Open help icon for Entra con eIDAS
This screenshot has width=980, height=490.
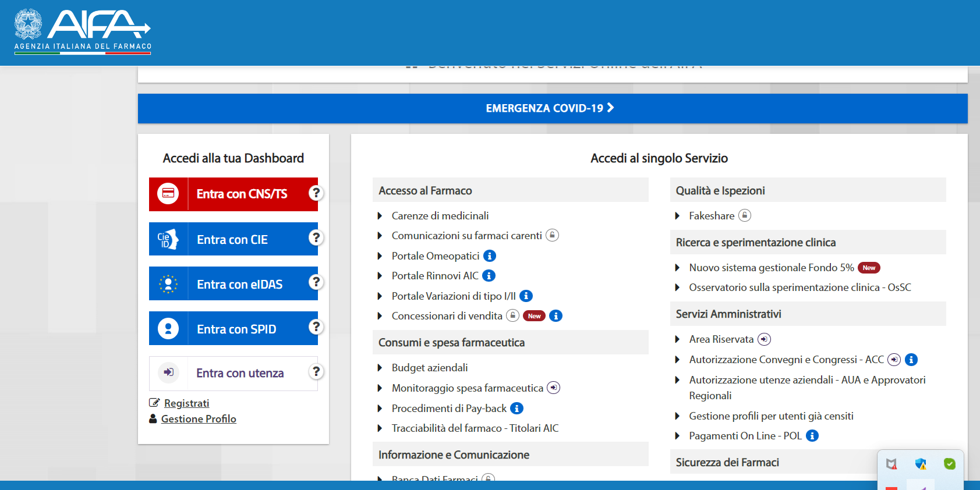click(x=316, y=282)
